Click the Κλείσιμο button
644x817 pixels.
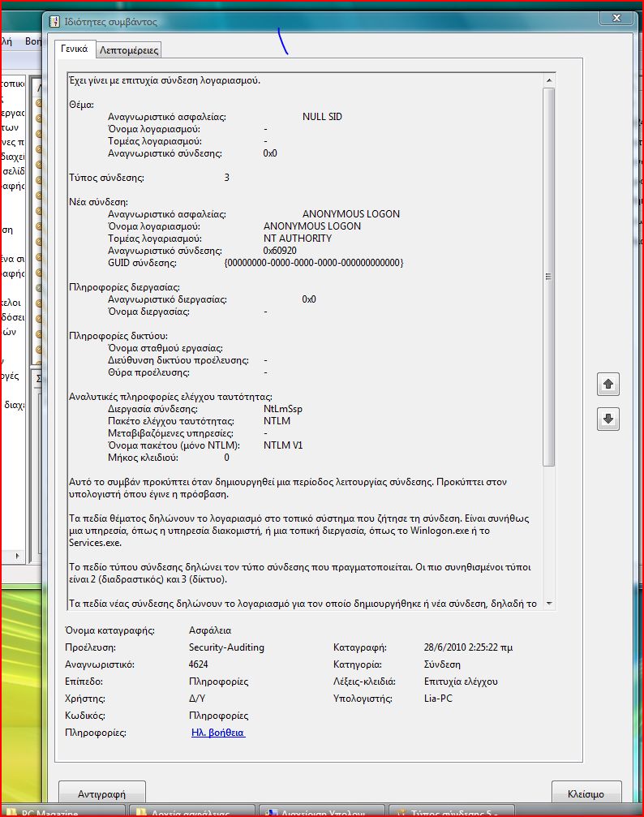[586, 793]
